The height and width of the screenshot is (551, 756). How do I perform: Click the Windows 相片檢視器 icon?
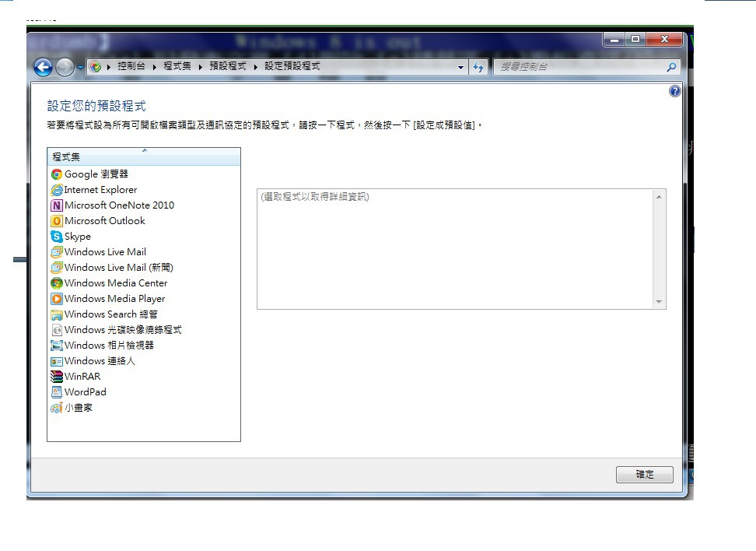point(57,346)
